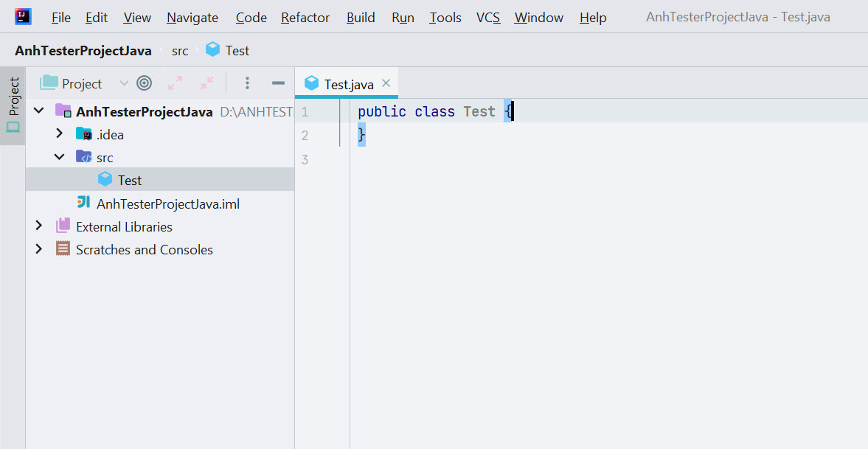Click the External Libraries icon
Viewport: 868px width, 449px height.
coord(63,226)
